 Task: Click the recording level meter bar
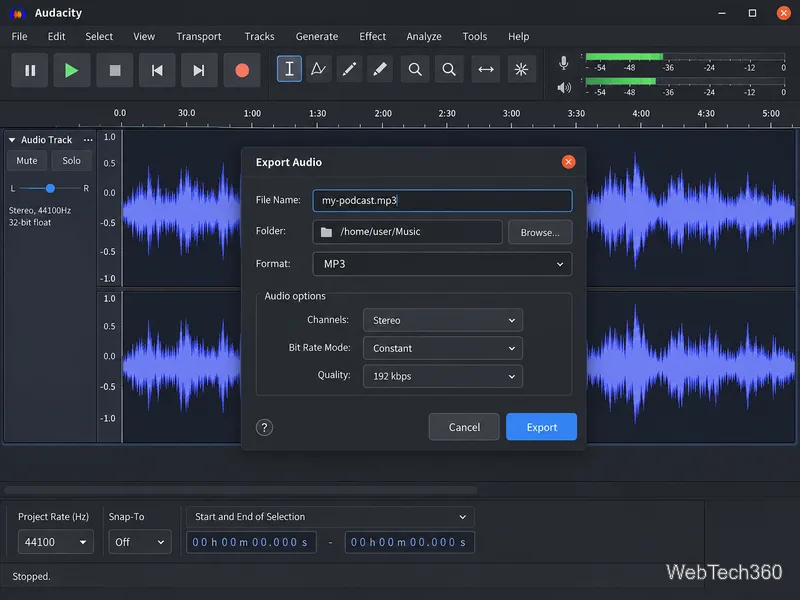(685, 57)
